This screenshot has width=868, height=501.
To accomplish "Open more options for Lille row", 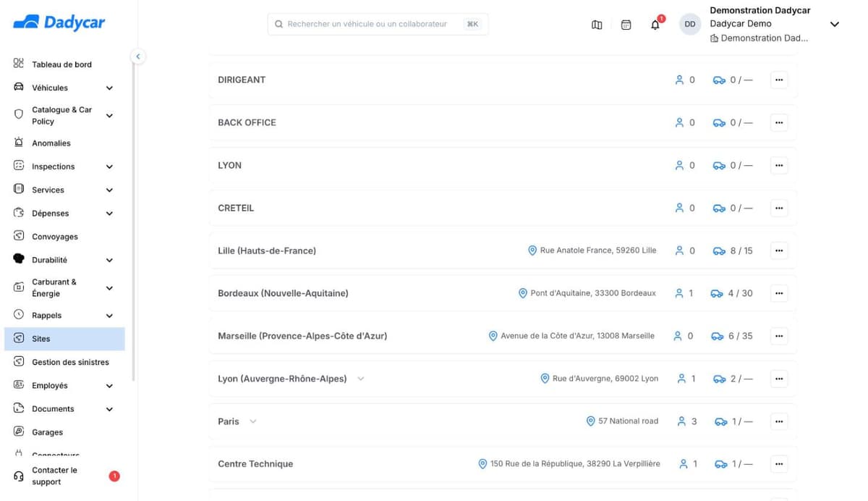I will (779, 250).
